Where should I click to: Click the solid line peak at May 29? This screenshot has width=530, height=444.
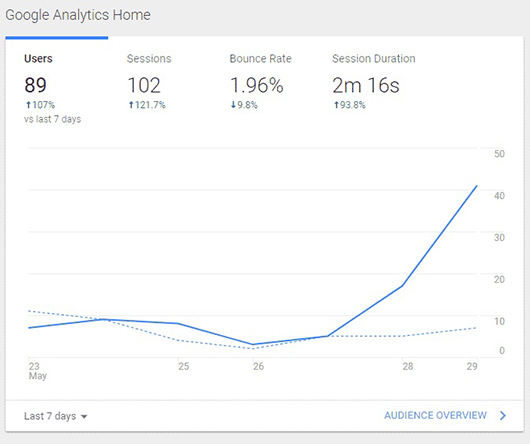pos(477,186)
